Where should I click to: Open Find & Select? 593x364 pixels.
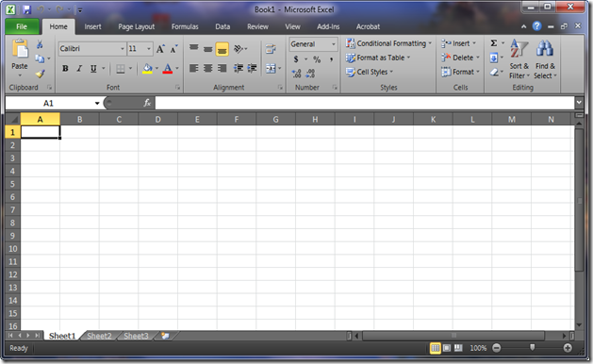(545, 59)
